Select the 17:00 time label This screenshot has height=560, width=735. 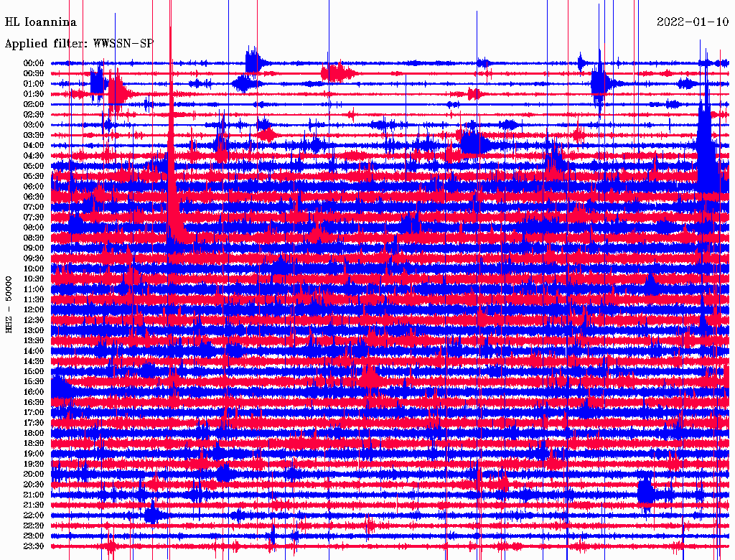34,413
